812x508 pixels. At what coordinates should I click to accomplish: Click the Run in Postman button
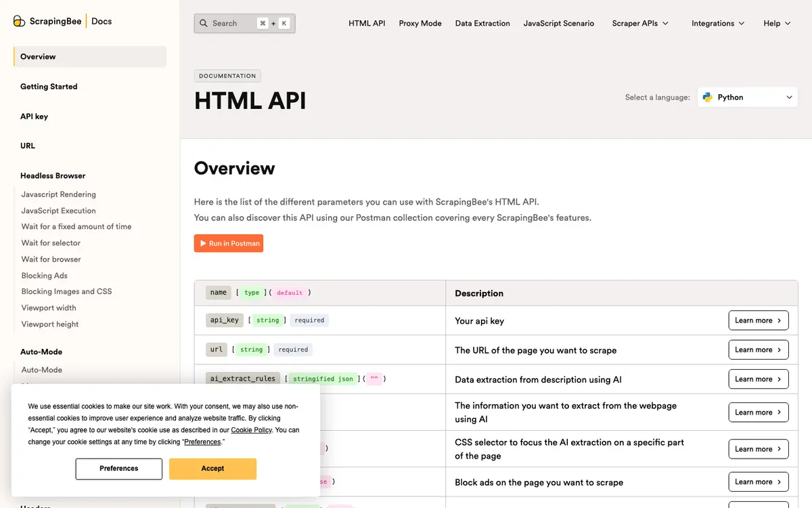[229, 243]
